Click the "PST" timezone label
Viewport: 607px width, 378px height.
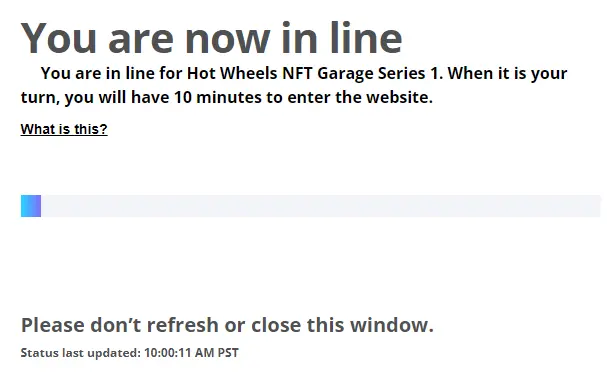point(228,353)
